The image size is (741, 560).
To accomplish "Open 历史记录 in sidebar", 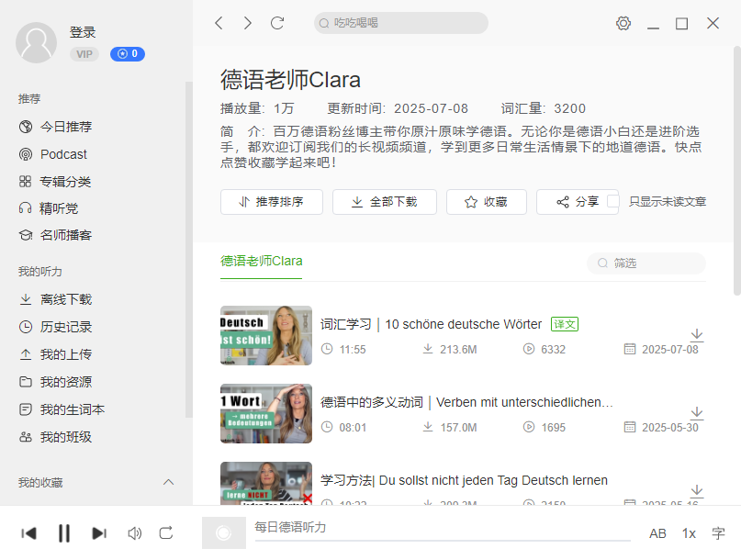I will [55, 327].
